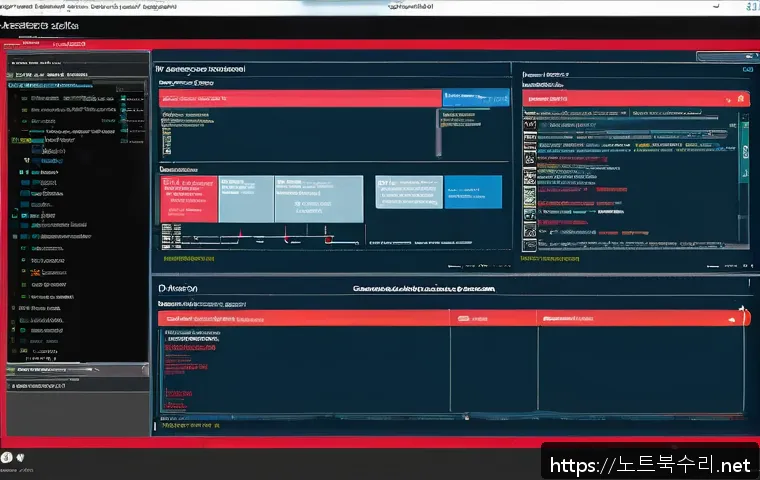Screen dimensions: 760x480
Task: Click the horizontal scrollbar below the left sidebar
Action: tap(75, 370)
